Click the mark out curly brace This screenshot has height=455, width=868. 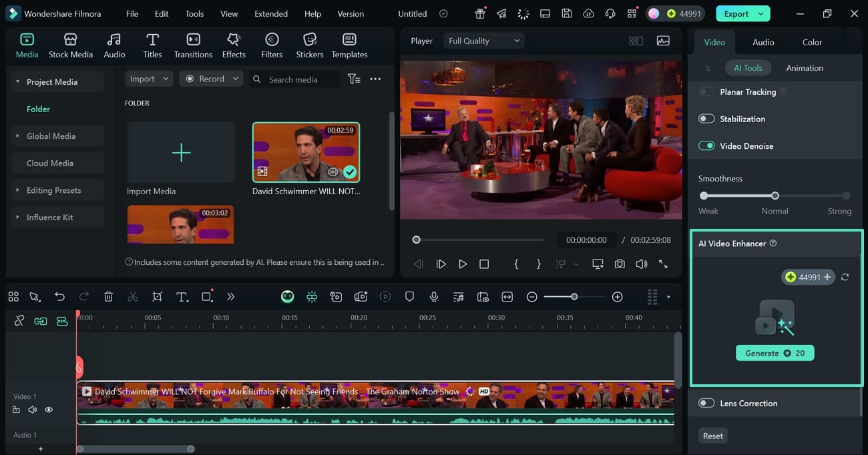[539, 264]
